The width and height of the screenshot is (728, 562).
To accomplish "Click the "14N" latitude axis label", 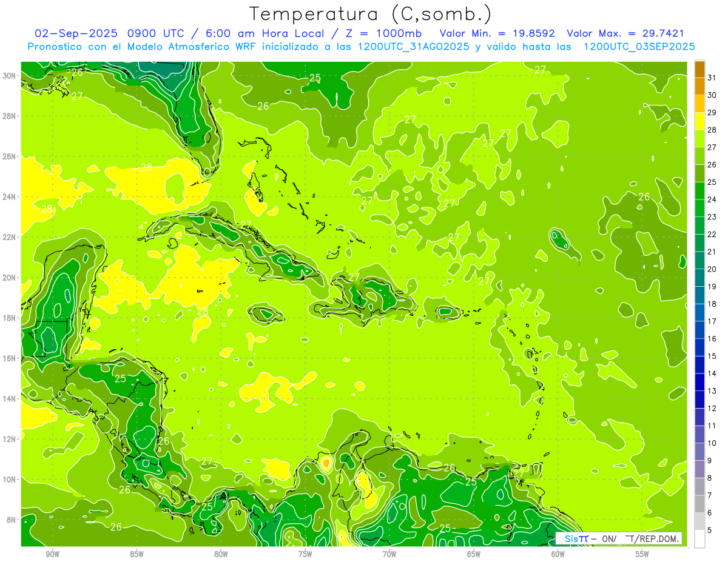I will pos(9,398).
